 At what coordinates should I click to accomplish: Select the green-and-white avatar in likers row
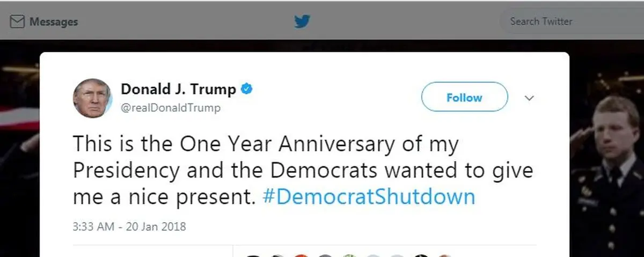point(350,254)
